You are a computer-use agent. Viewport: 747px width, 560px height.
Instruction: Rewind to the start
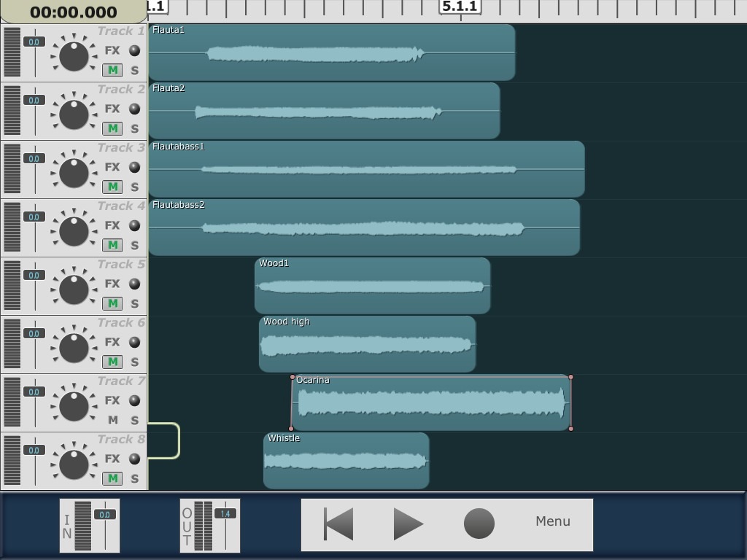[338, 524]
